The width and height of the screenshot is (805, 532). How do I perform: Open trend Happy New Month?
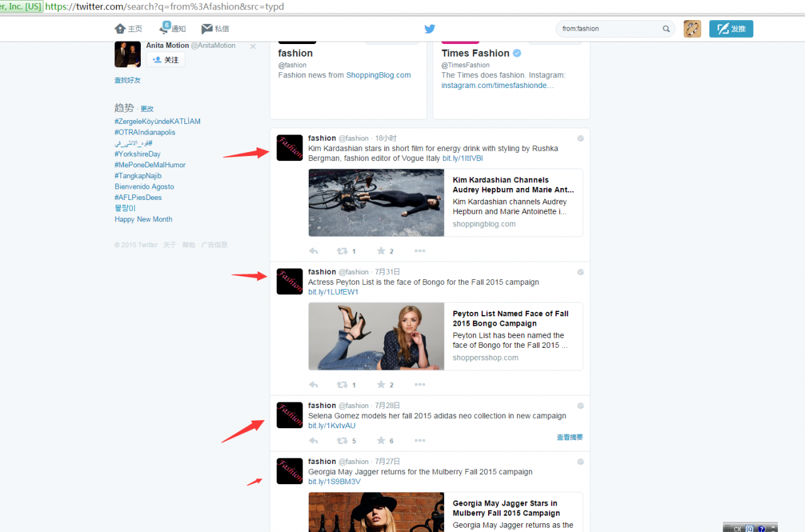(x=143, y=219)
